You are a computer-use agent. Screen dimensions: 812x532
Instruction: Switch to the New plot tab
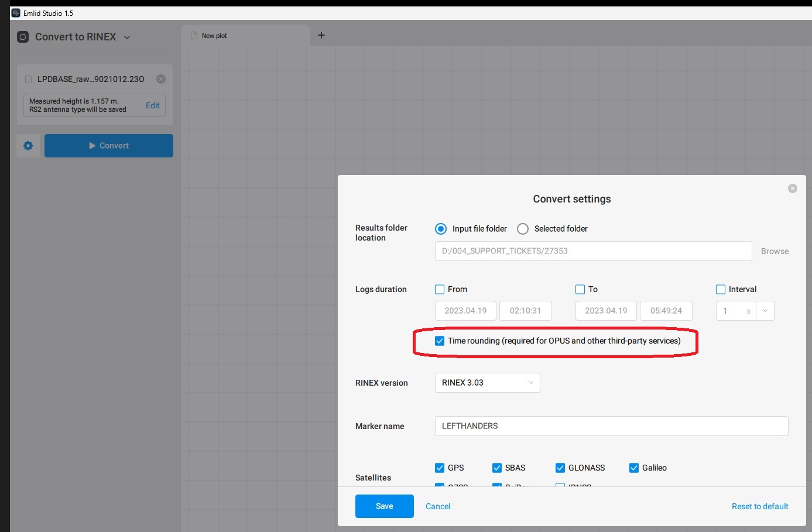pyautogui.click(x=245, y=36)
